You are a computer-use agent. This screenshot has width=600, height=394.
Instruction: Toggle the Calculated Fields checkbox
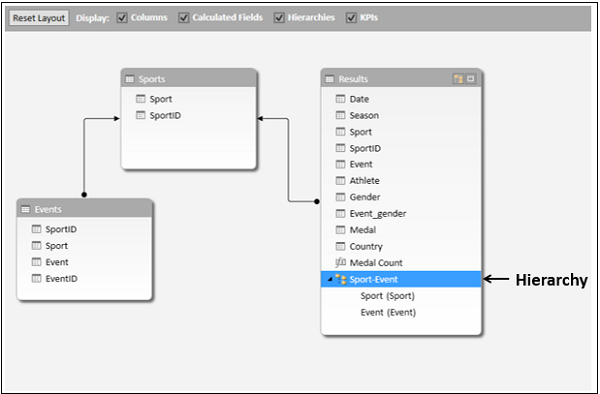pos(184,18)
